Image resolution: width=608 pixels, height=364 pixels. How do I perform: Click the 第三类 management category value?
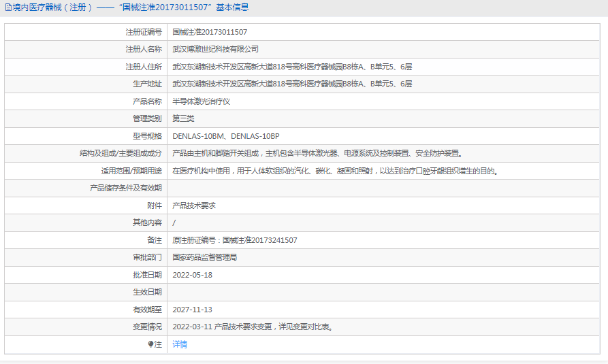[183, 118]
